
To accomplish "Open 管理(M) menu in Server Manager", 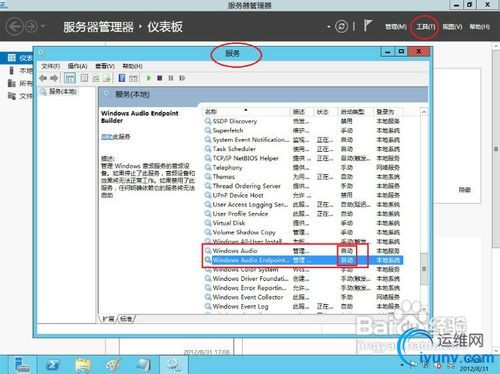I will pos(396,27).
